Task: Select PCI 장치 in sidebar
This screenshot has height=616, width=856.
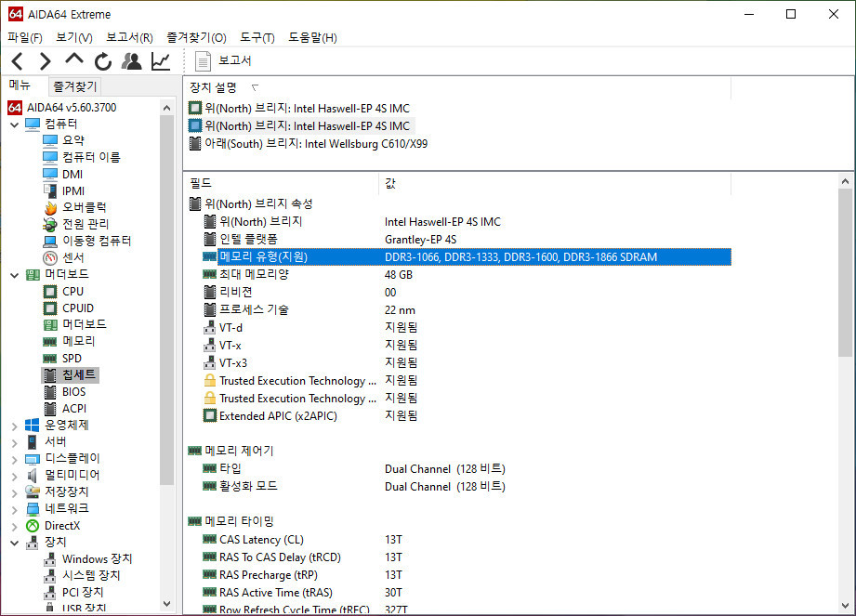Action: [83, 592]
